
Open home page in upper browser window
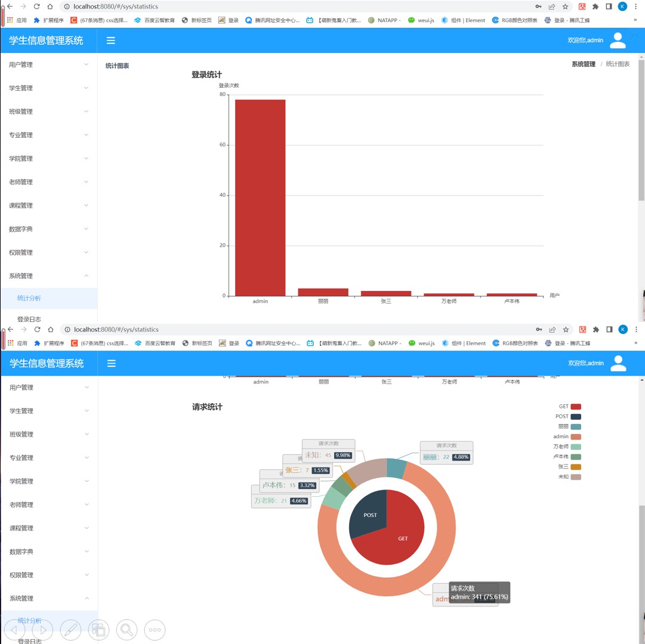tap(50, 7)
